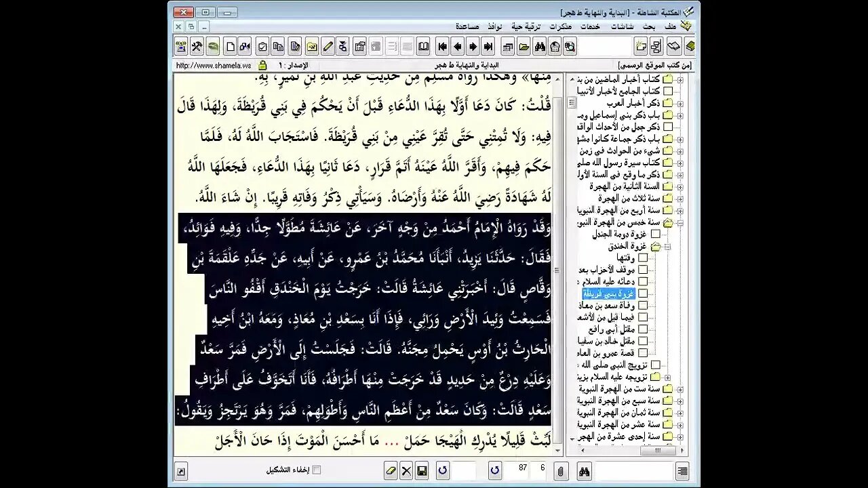This screenshot has height=488, width=868.
Task: Click the hammer and wrench settings icon
Action: (x=197, y=47)
